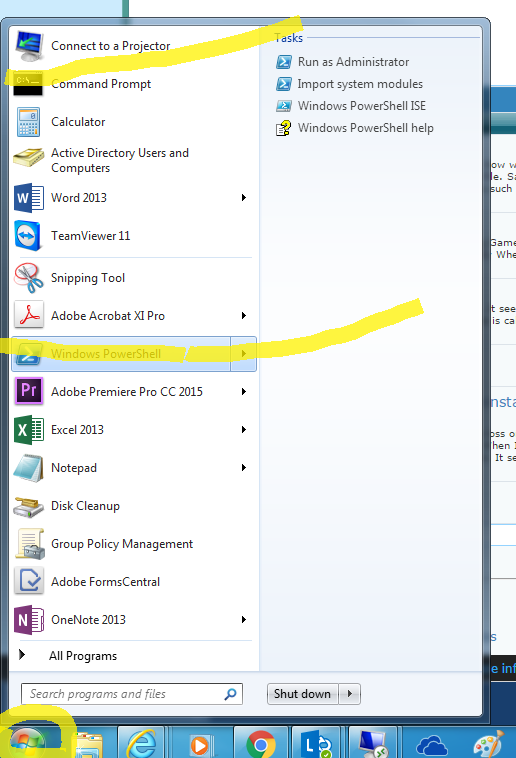Viewport: 516px width, 758px height.
Task: Expand the Adobe Premiere Pro jump list arrow
Action: 244,392
